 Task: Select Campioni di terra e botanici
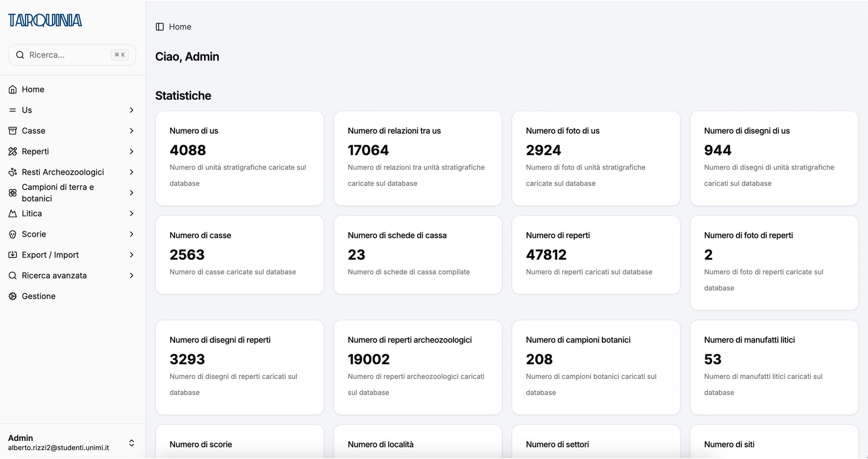58,193
